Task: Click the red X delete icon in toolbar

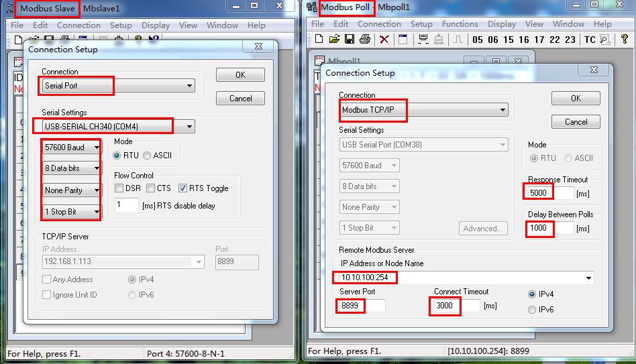Action: tap(384, 40)
